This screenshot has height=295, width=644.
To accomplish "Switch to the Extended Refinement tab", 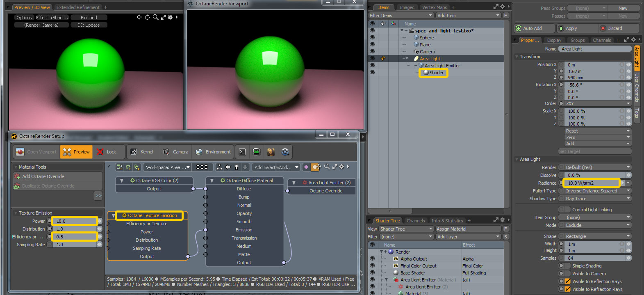I will (78, 7).
